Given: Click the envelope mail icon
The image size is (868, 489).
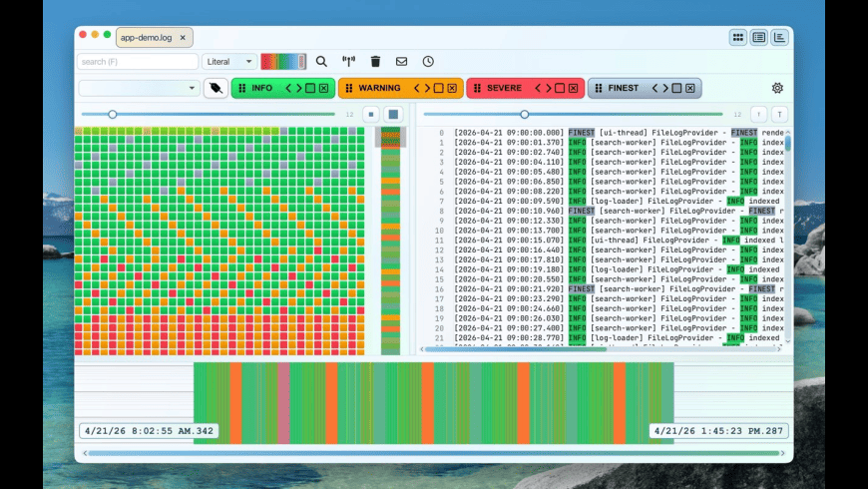Looking at the screenshot, I should pyautogui.click(x=401, y=62).
